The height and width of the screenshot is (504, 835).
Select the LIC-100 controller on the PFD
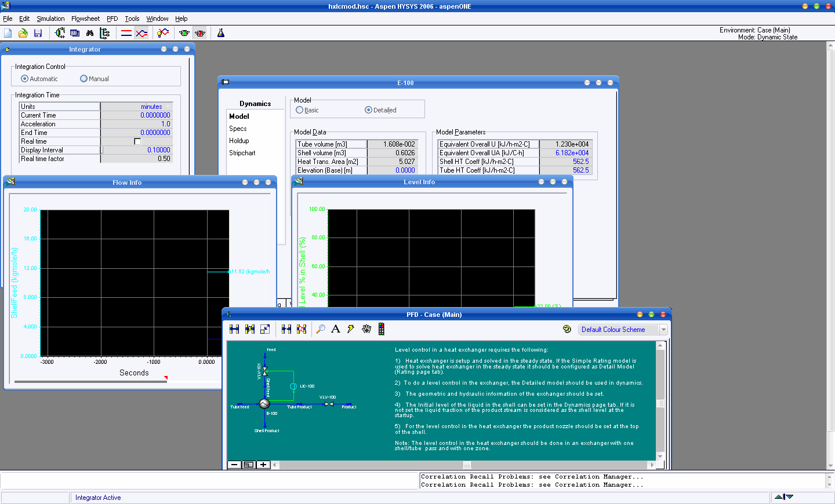[293, 386]
